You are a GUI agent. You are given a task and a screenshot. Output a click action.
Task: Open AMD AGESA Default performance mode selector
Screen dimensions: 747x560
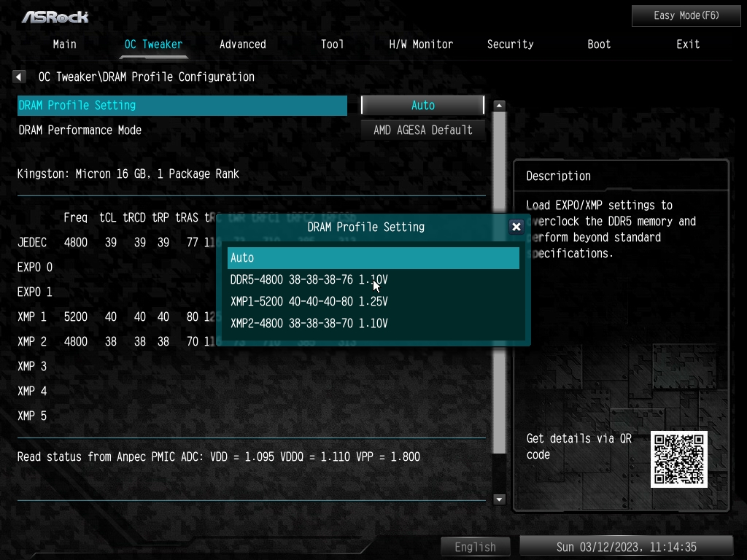(422, 130)
